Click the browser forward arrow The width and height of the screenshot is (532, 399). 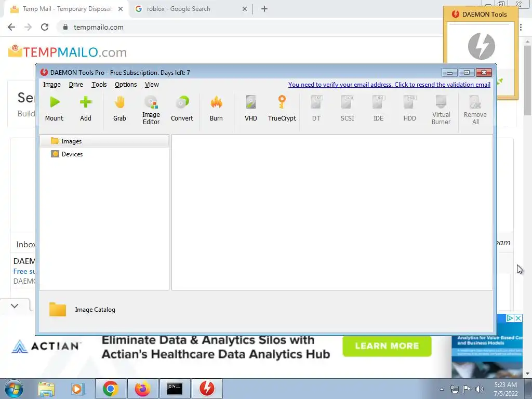tap(28, 27)
